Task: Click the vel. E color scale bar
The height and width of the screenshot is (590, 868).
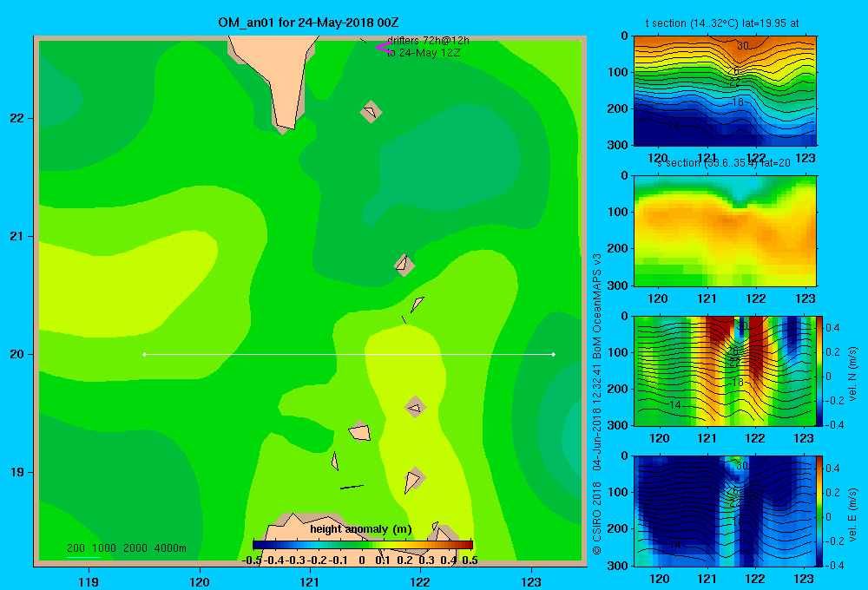Action: click(820, 511)
